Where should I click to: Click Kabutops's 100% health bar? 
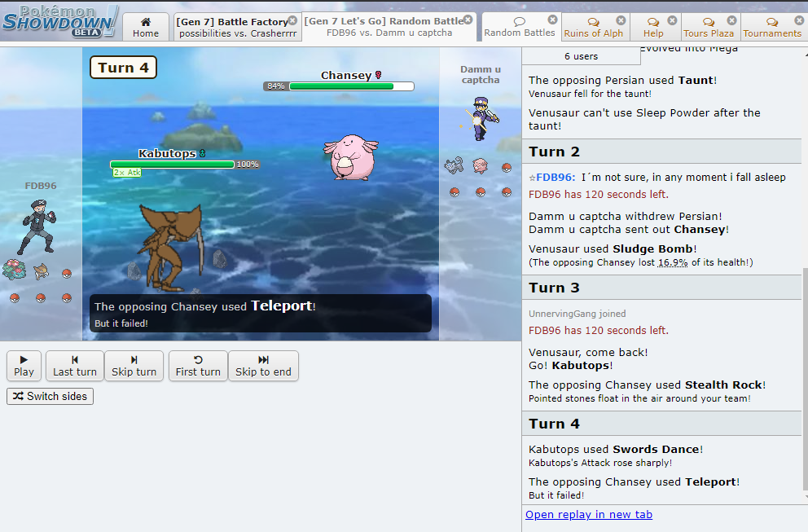pos(184,165)
